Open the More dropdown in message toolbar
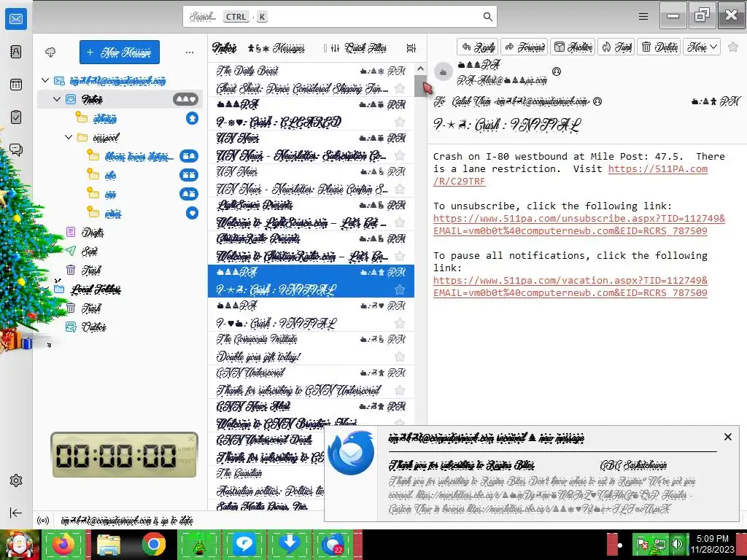 pyautogui.click(x=702, y=47)
